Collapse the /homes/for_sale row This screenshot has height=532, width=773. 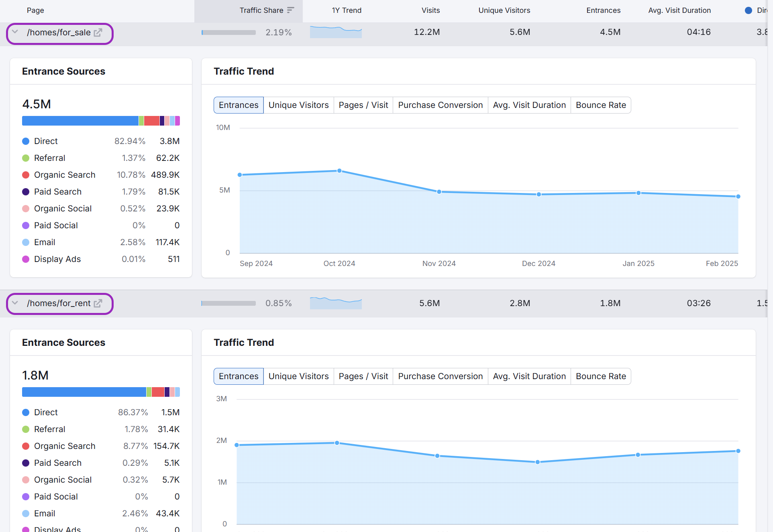tap(15, 32)
